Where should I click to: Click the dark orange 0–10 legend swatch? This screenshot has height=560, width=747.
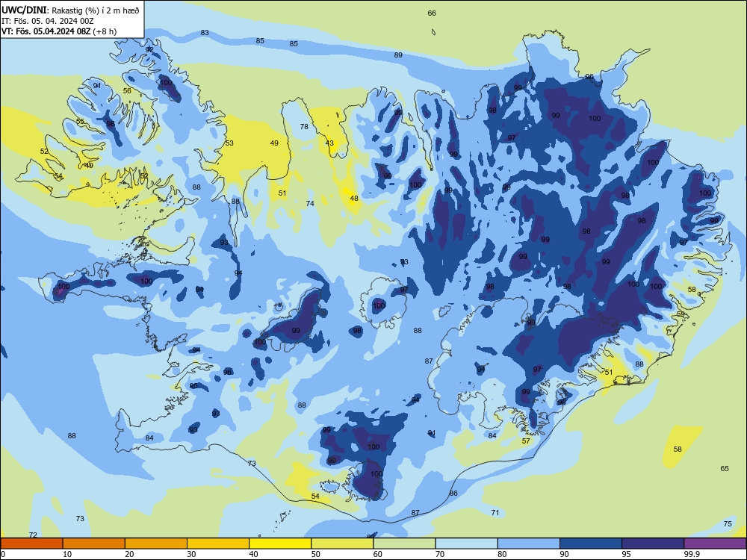tap(31, 544)
